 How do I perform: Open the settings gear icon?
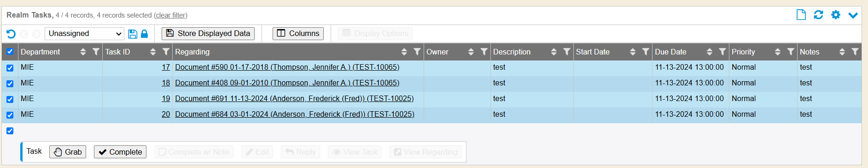836,15
